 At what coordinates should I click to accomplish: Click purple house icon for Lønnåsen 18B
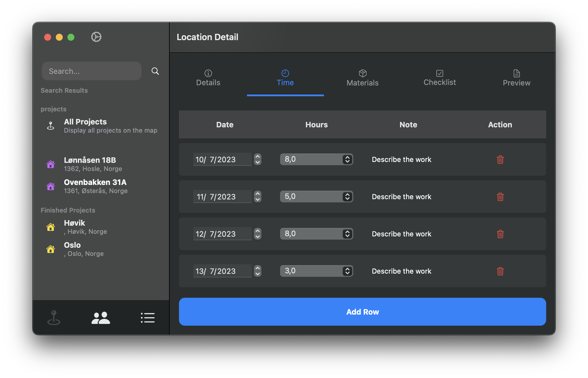click(51, 164)
